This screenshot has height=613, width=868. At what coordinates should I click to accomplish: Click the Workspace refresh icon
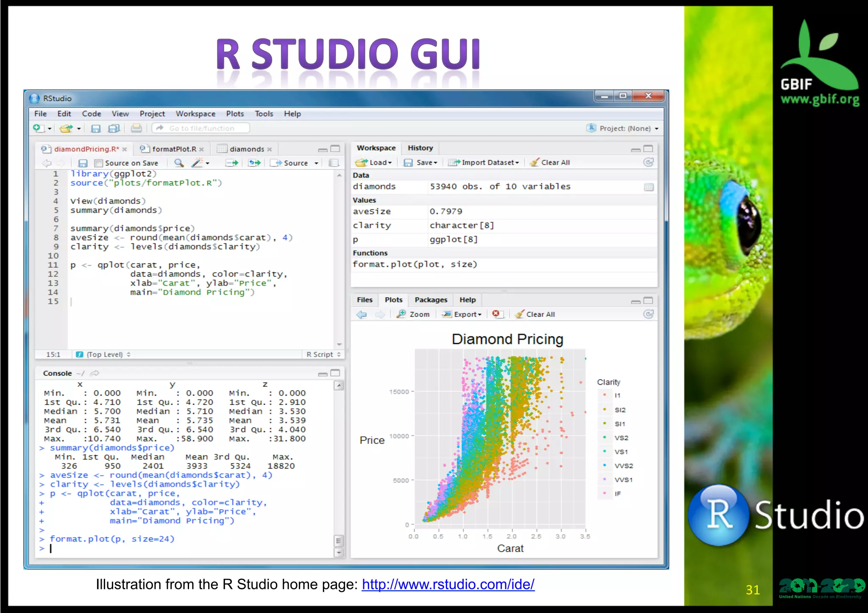648,162
